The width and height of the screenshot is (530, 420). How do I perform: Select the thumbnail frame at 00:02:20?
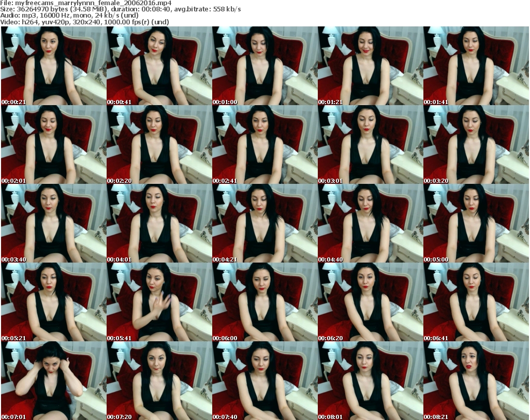(159, 144)
